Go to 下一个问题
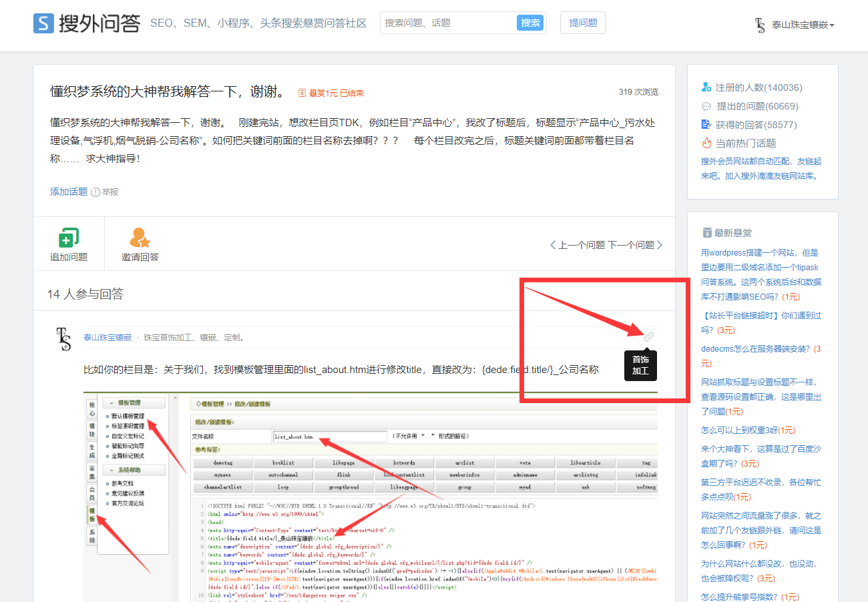 tap(635, 245)
